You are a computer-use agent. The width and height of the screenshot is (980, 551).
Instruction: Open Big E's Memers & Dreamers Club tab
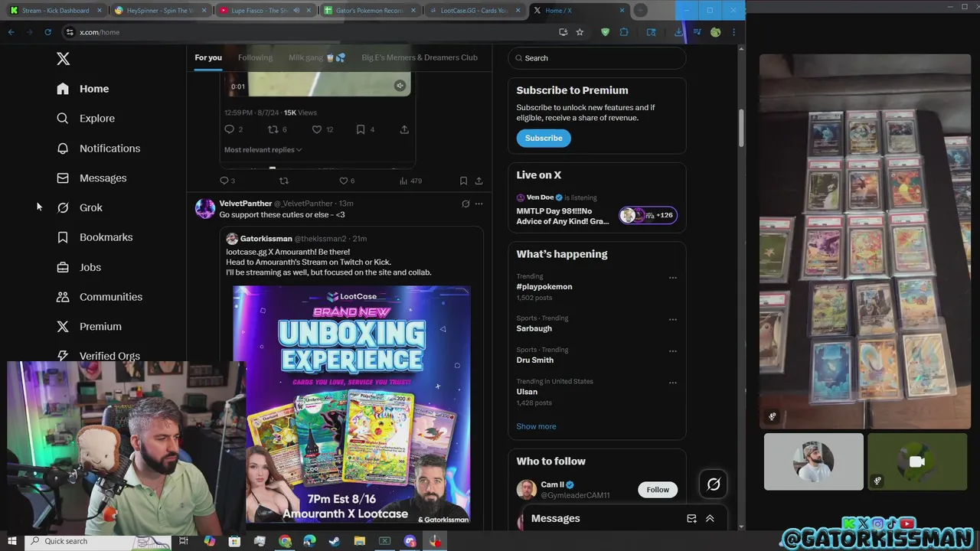click(x=420, y=57)
